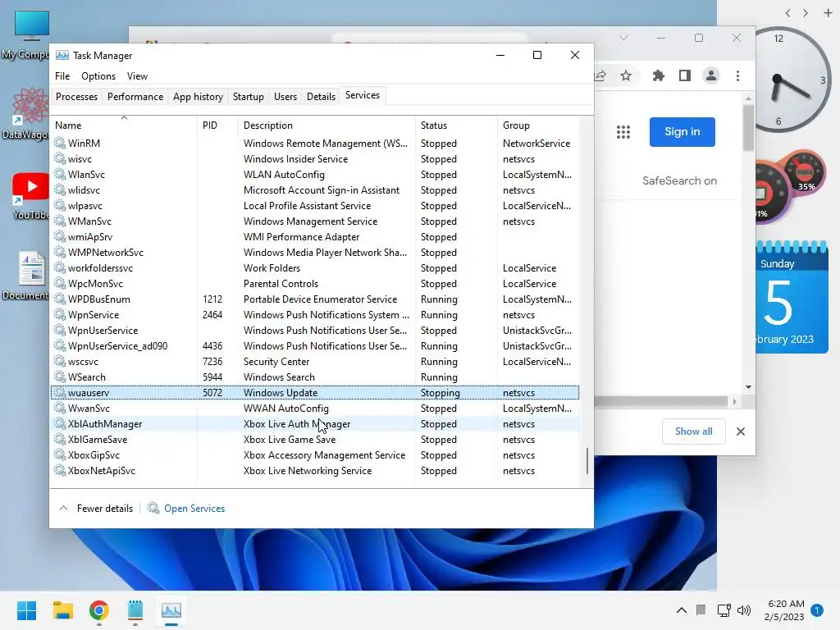Add a gadget with plus icon
The height and width of the screenshot is (630, 840).
[828, 13]
